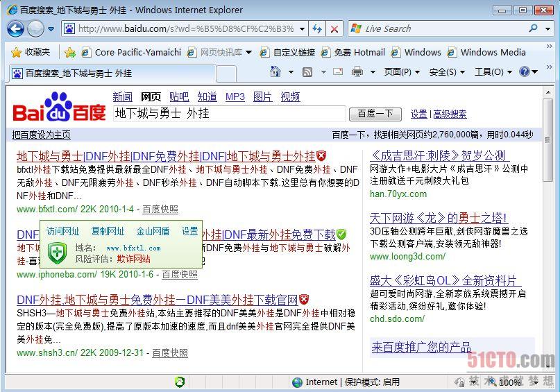Image resolution: width=560 pixels, height=392 pixels.
Task: Expand the Home button dropdown arrow
Action: tap(291, 72)
